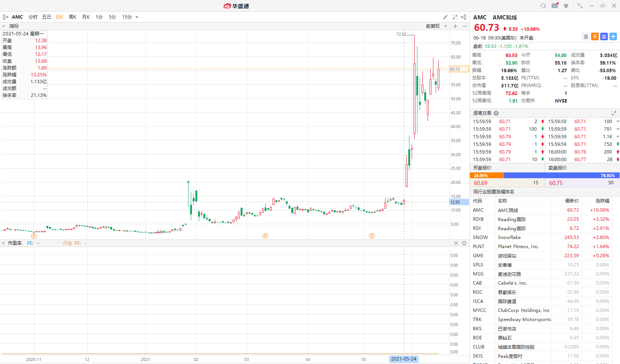Viewport: 620px width, 364px height.
Task: Zoom out chart with minus icon
Action: click(465, 26)
